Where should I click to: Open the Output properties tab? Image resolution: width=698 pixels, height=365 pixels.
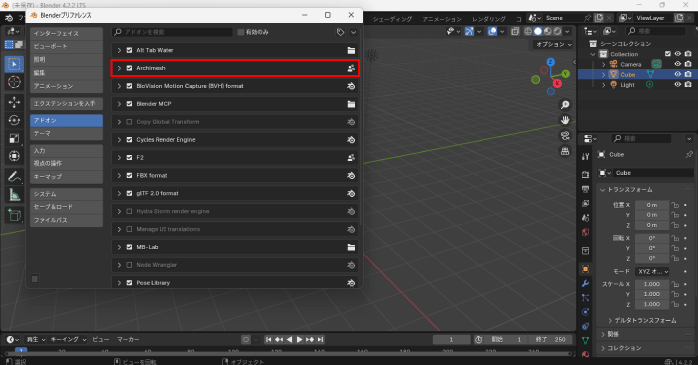(585, 189)
